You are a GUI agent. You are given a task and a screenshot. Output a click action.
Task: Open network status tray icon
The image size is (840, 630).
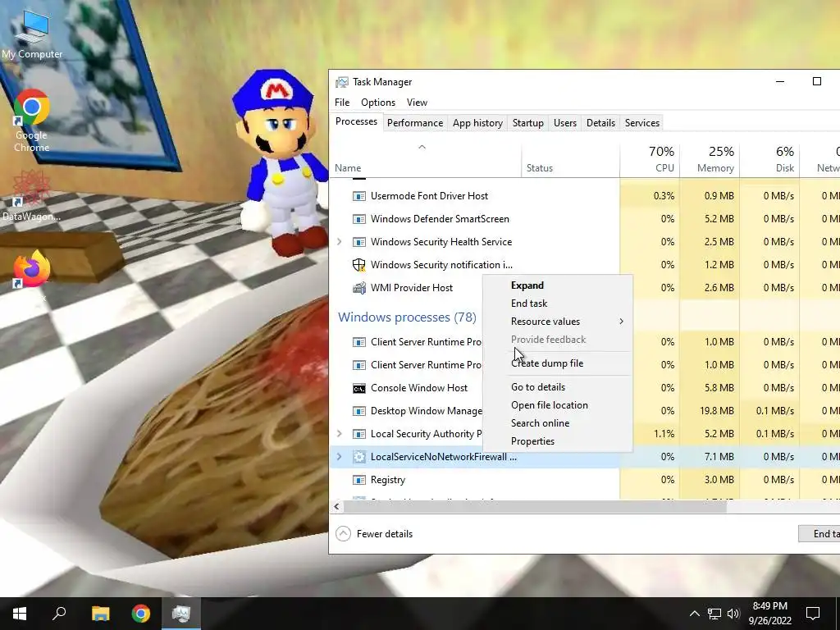[x=714, y=614]
